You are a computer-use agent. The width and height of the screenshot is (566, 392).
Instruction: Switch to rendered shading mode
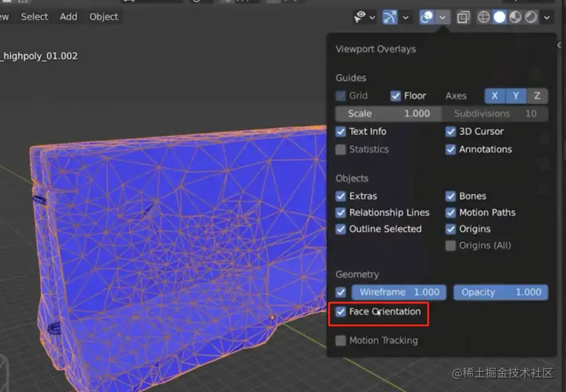point(531,17)
